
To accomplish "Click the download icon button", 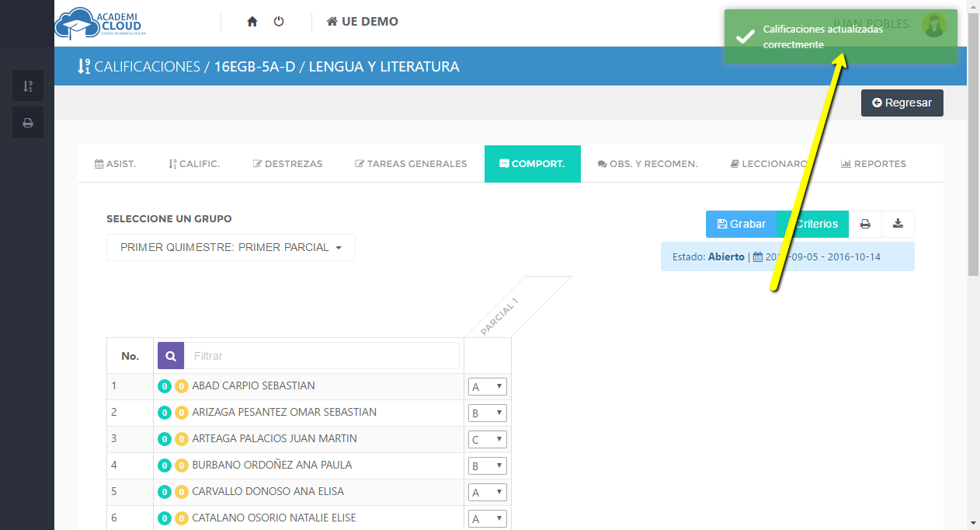I will click(x=898, y=224).
